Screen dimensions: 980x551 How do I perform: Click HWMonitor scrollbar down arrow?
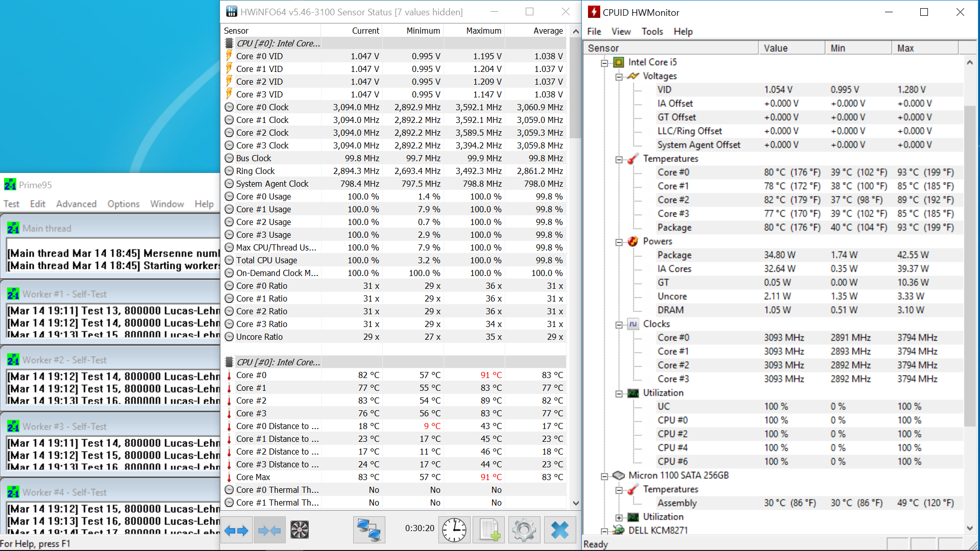[969, 528]
